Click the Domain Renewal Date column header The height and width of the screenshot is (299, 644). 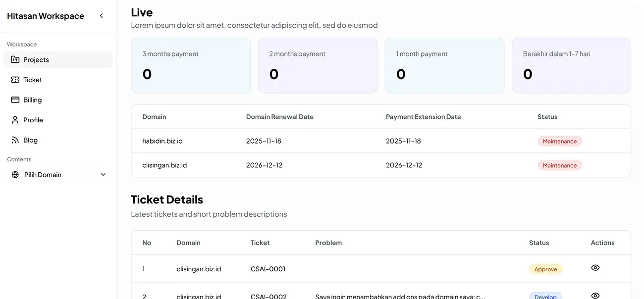[x=279, y=117]
